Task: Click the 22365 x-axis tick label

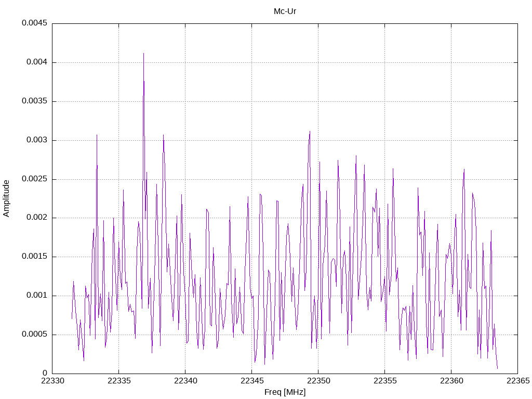Action: point(518,381)
